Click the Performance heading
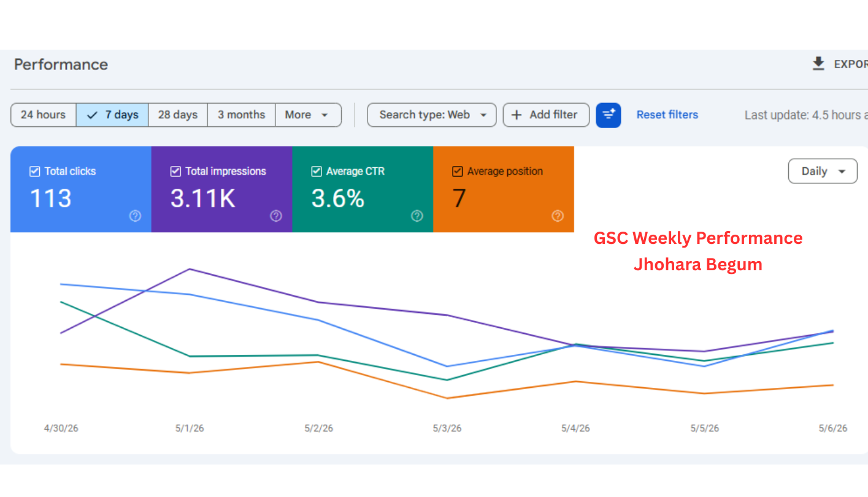The width and height of the screenshot is (868, 497). pyautogui.click(x=61, y=64)
